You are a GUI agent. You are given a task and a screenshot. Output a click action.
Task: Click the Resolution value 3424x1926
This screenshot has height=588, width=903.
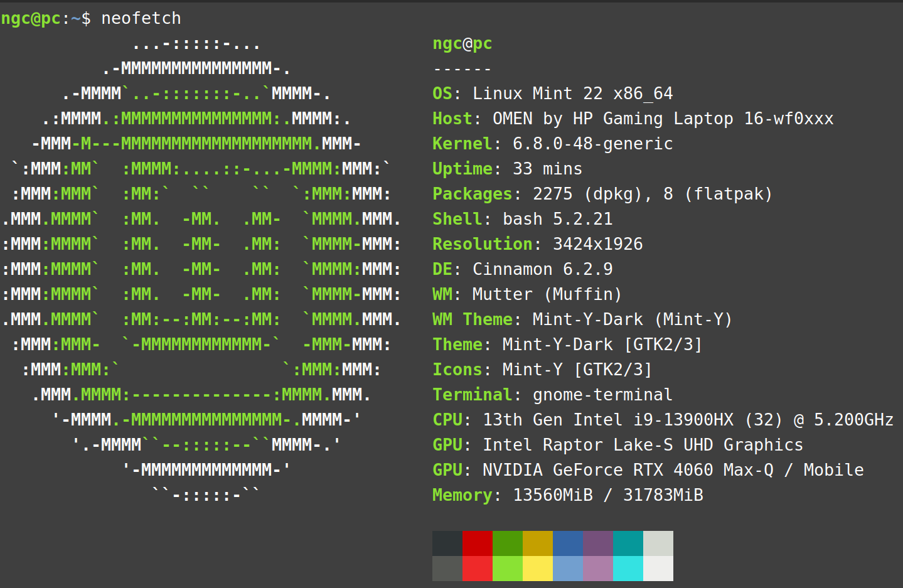[597, 244]
